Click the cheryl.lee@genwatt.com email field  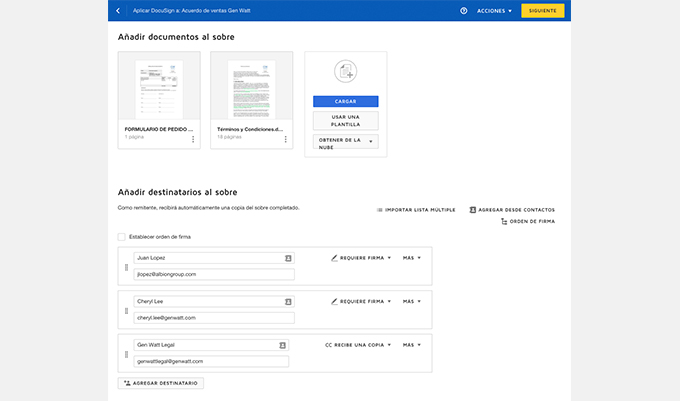pos(213,317)
